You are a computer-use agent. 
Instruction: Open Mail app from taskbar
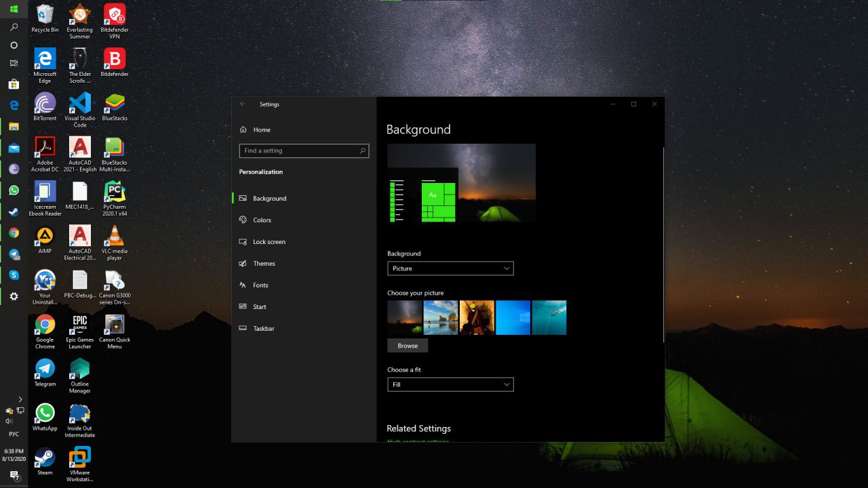coord(14,148)
